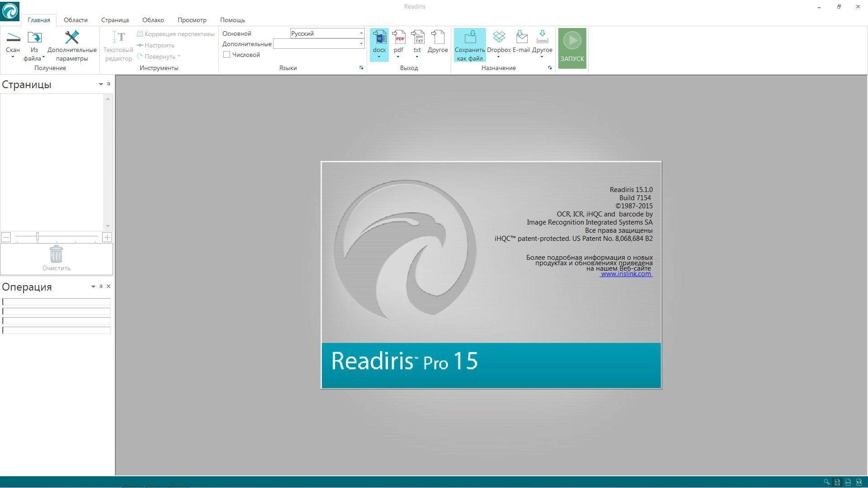The height and width of the screenshot is (488, 868).
Task: Switch to the Страница tab
Action: point(115,20)
